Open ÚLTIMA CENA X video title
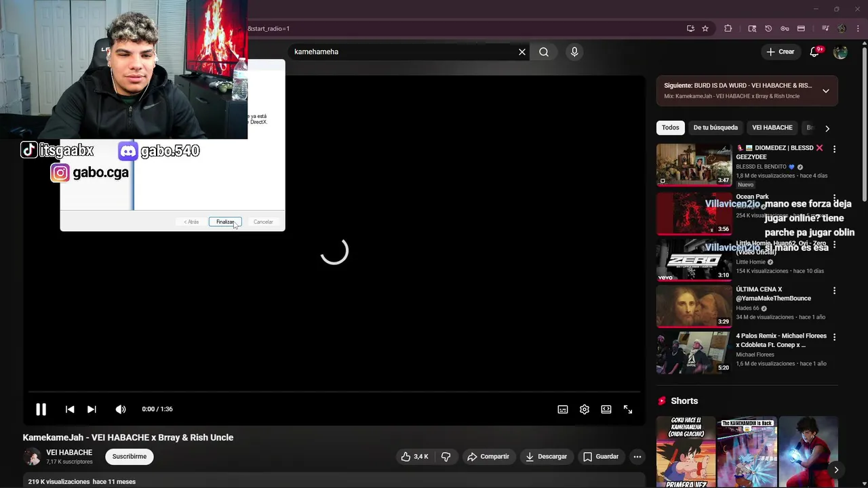 [773, 293]
